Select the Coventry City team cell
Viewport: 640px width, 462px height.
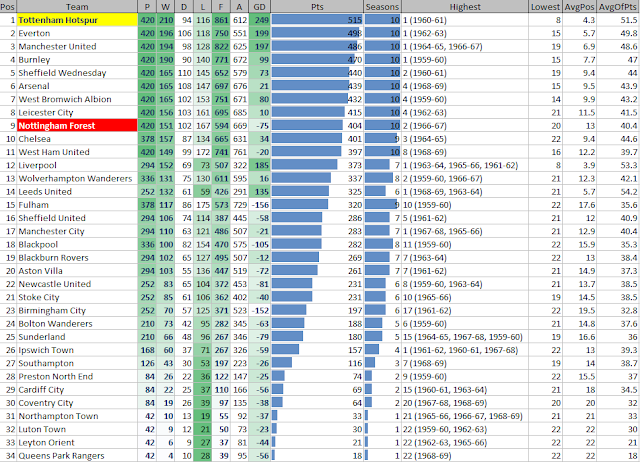77,402
